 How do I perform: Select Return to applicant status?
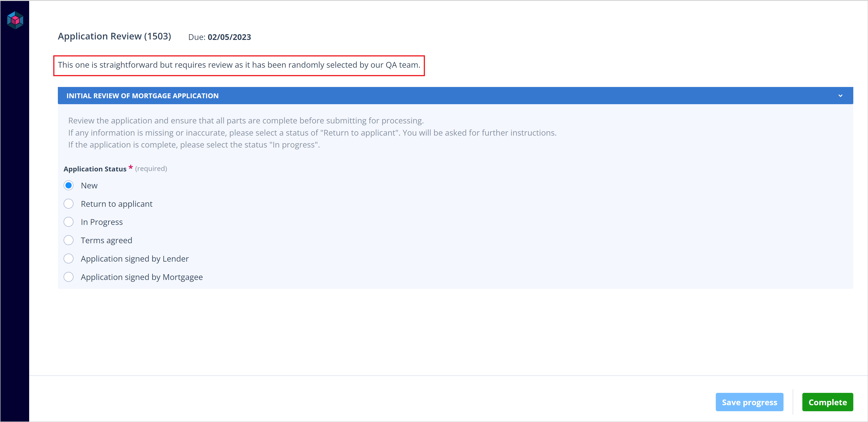click(x=68, y=204)
